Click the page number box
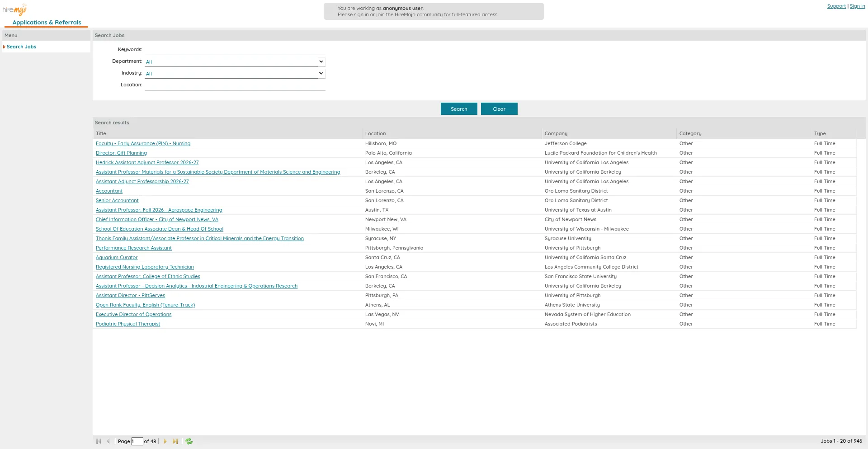The image size is (868, 449). point(137,441)
